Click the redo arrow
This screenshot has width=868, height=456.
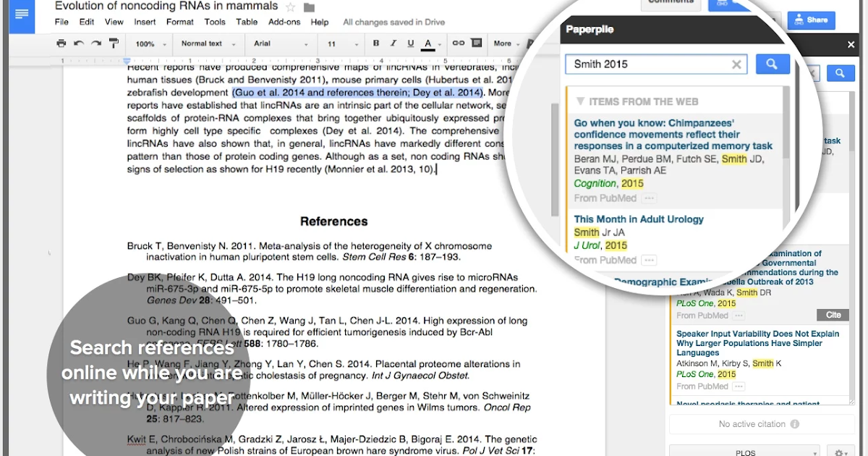click(95, 43)
